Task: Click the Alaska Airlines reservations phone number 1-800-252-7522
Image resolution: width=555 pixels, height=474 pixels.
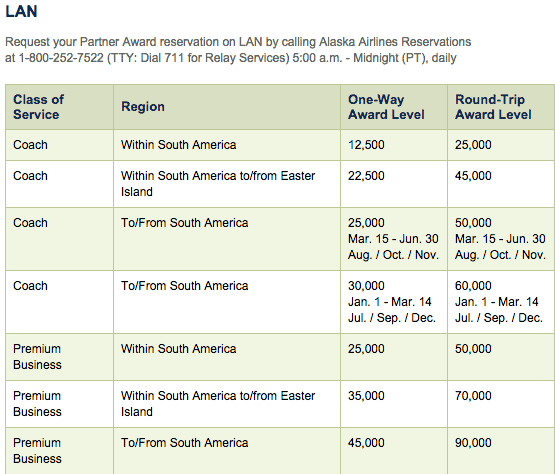Action: [x=61, y=58]
